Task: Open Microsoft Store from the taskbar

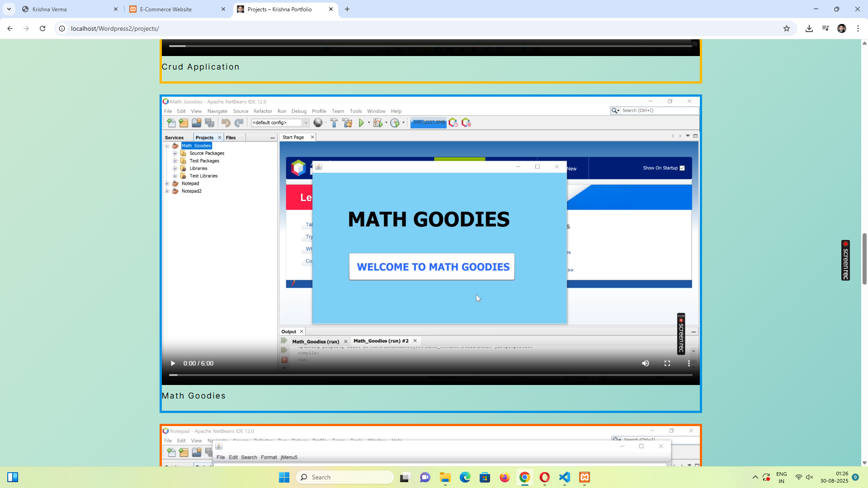Action: (x=485, y=477)
